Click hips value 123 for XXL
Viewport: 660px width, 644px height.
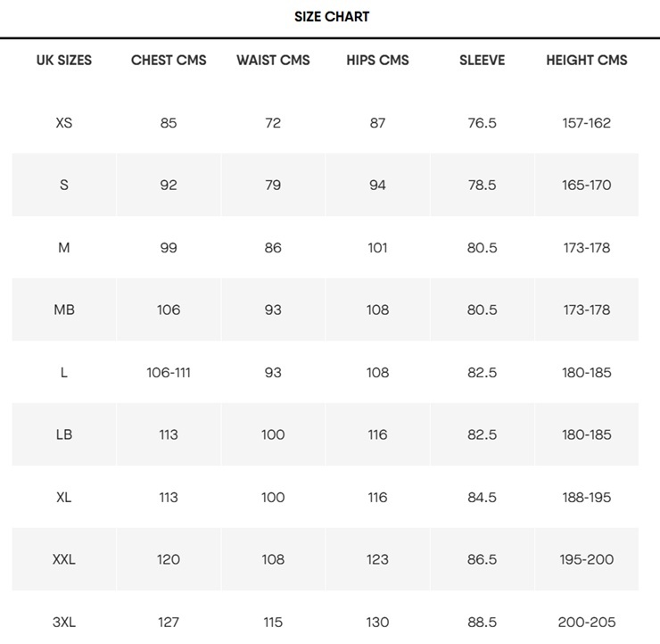click(377, 559)
